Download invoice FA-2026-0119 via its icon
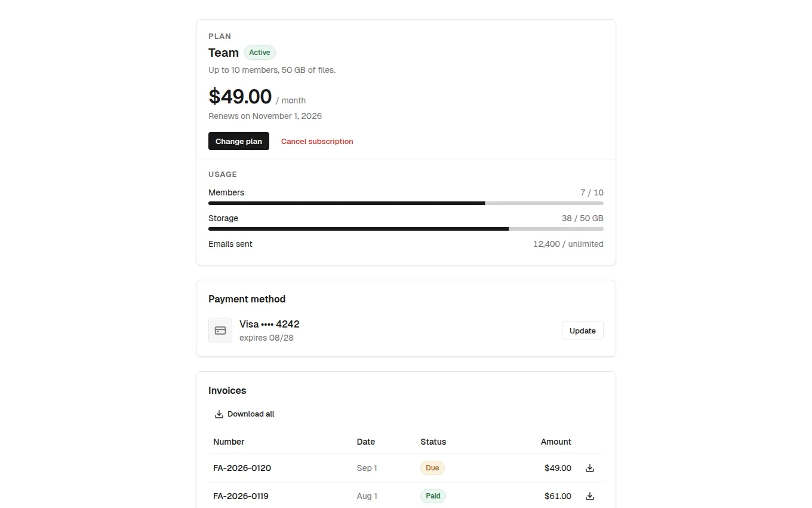The image size is (812, 508). 590,496
